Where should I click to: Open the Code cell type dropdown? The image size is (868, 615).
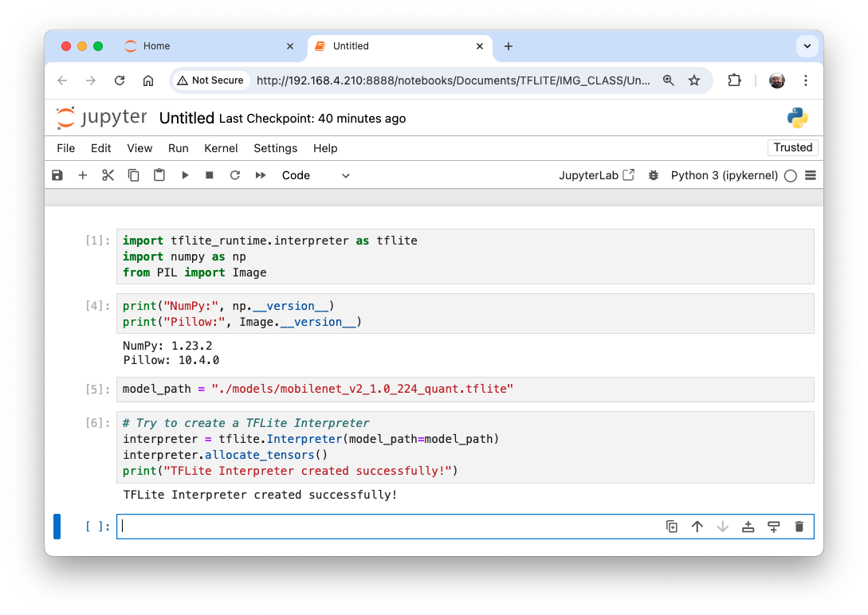click(316, 175)
